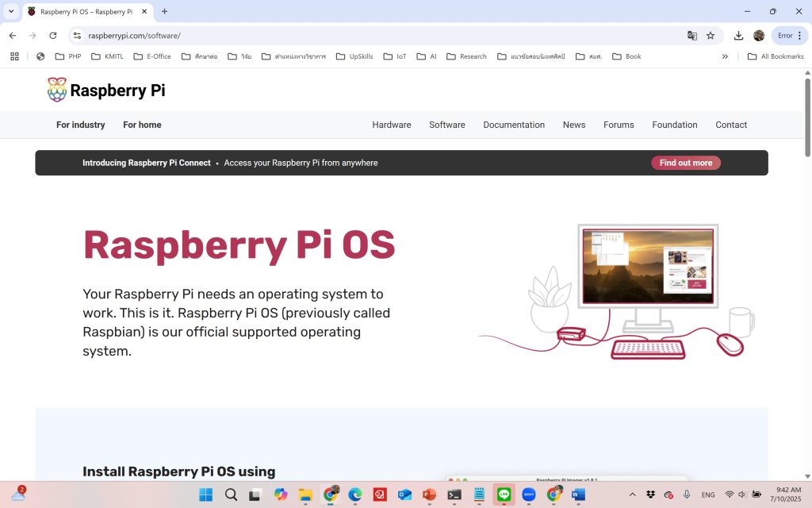Switch to the For home section
The width and height of the screenshot is (812, 508).
click(142, 125)
